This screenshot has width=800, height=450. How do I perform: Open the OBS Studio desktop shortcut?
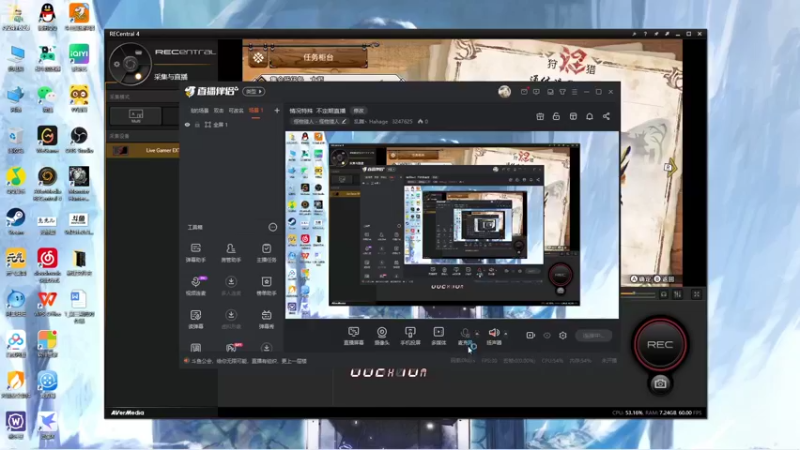(x=79, y=139)
